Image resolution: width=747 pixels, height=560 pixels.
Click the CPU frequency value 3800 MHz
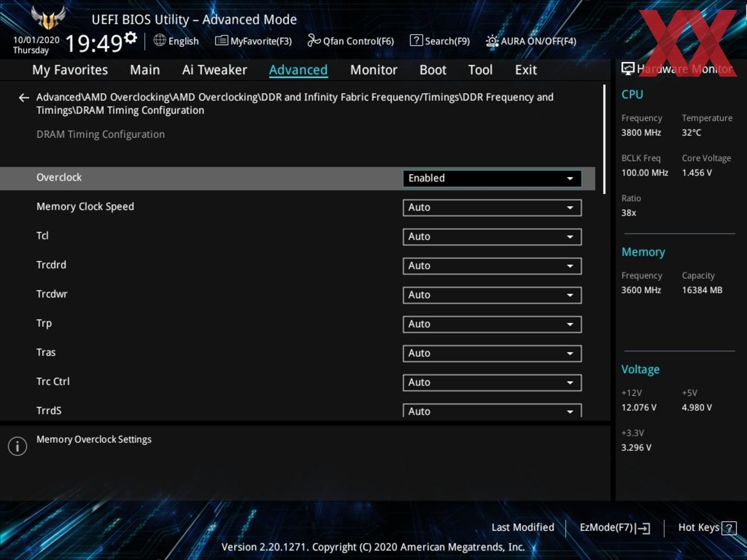coord(641,132)
